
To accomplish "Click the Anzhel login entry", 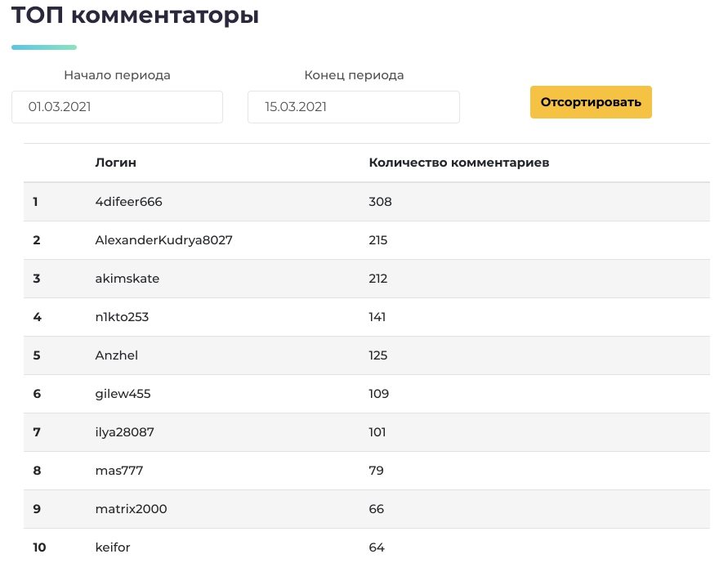I will tap(117, 355).
